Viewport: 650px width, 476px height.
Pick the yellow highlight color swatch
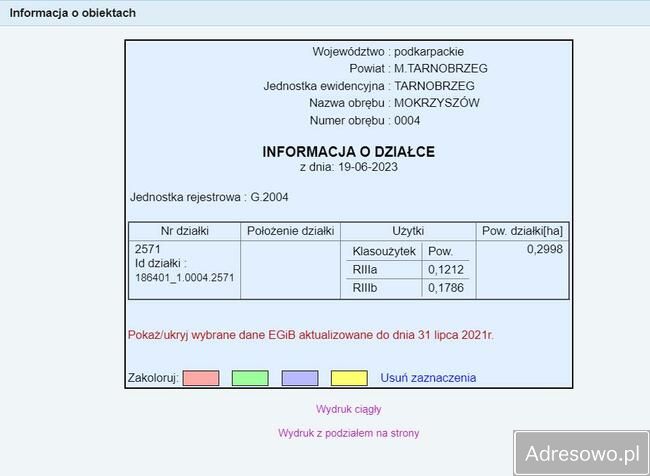point(349,378)
